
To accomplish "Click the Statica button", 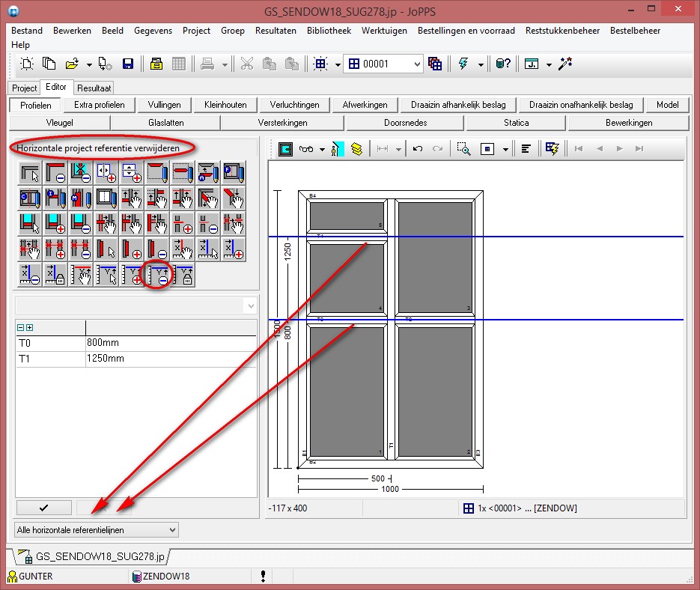I will tap(516, 123).
